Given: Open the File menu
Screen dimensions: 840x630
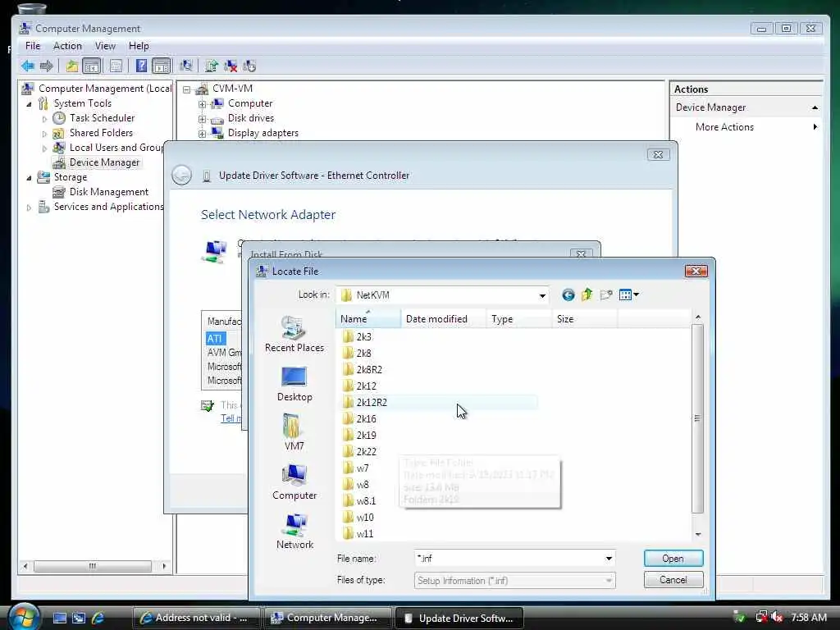Looking at the screenshot, I should 33,46.
